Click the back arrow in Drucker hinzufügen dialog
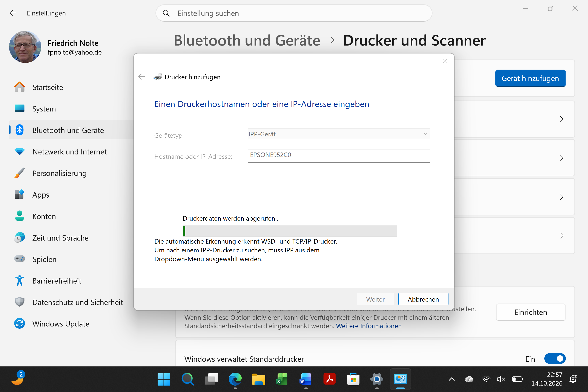The image size is (588, 392). click(142, 77)
